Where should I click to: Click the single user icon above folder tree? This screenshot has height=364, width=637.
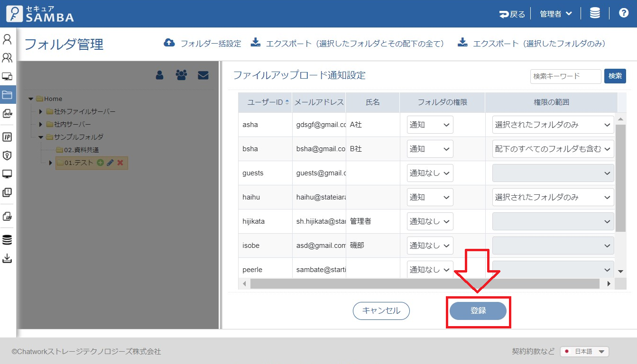pyautogui.click(x=160, y=75)
